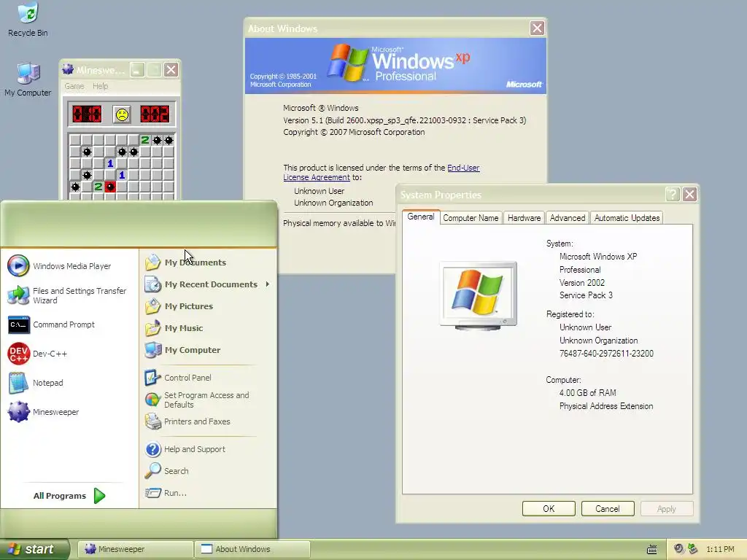Viewport: 747px width, 560px height.
Task: Click Cancel in System Properties
Action: (x=608, y=508)
